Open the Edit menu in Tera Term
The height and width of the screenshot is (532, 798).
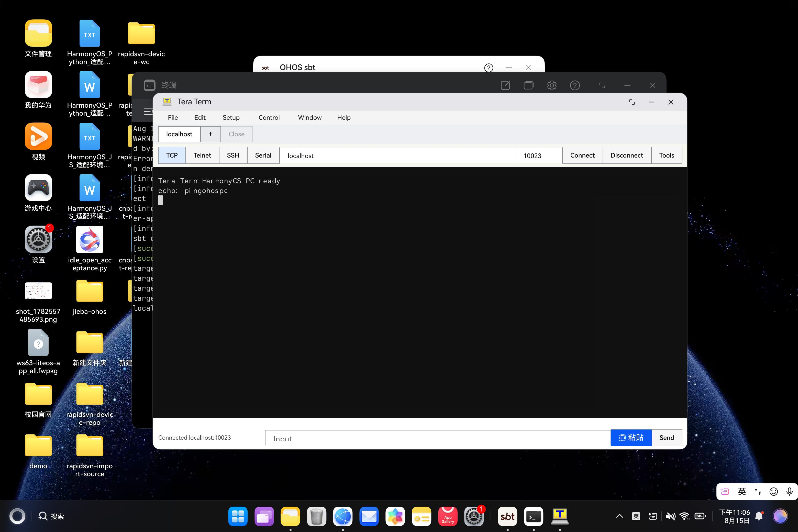[200, 117]
